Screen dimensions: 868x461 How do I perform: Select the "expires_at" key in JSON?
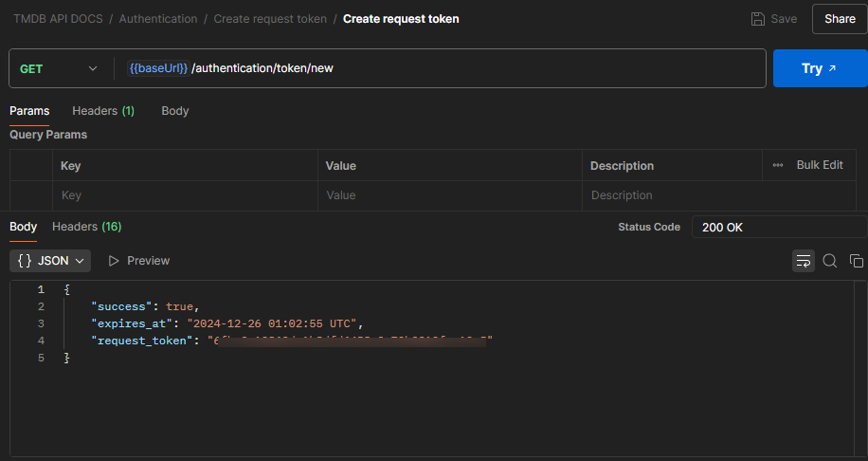[x=131, y=323]
